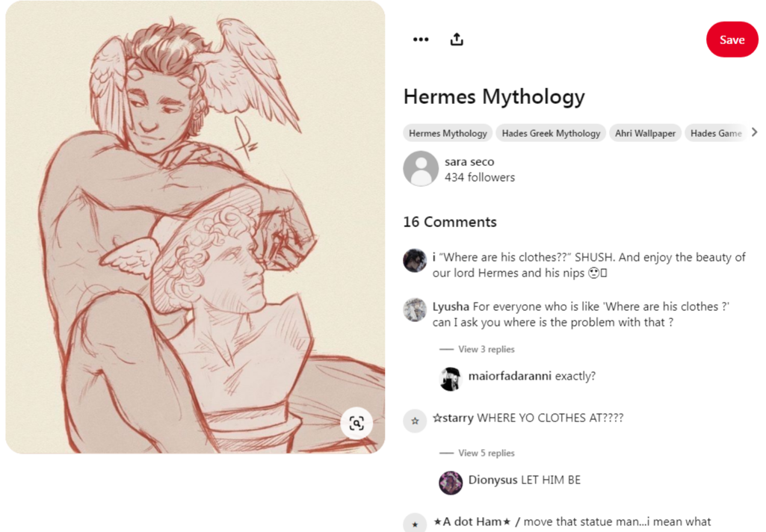Show more tags with right chevron
This screenshot has width=766, height=532.
pos(755,132)
